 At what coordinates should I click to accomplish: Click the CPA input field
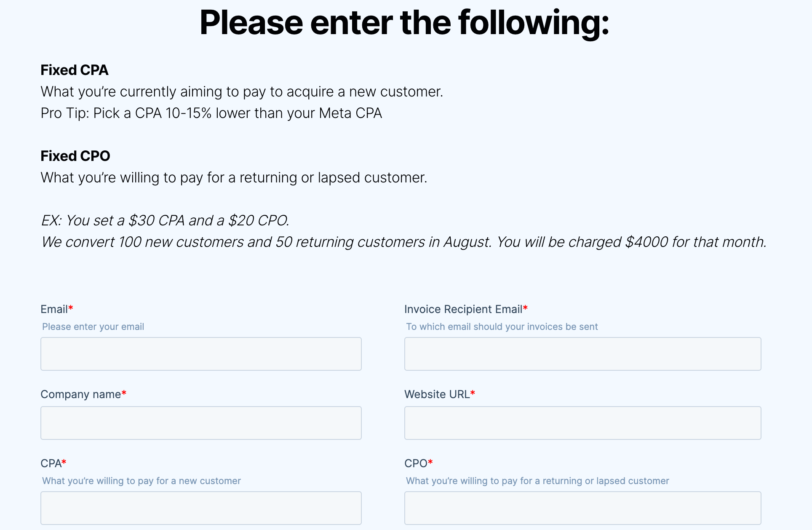(x=200, y=508)
